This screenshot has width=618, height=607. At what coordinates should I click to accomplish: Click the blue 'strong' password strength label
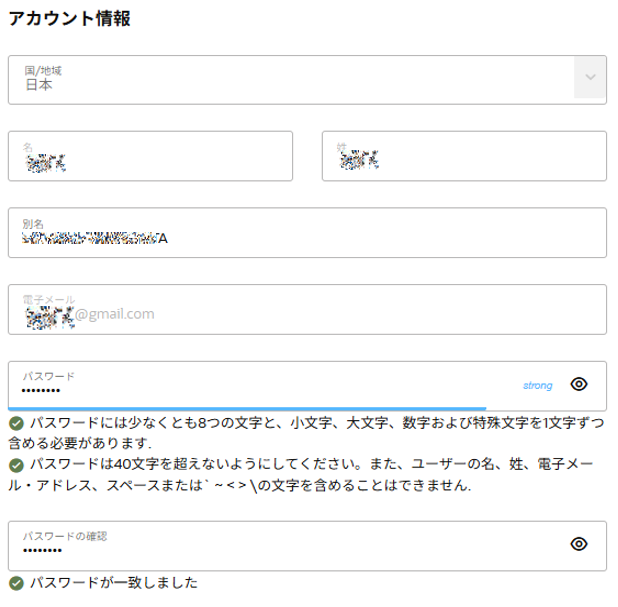(537, 385)
